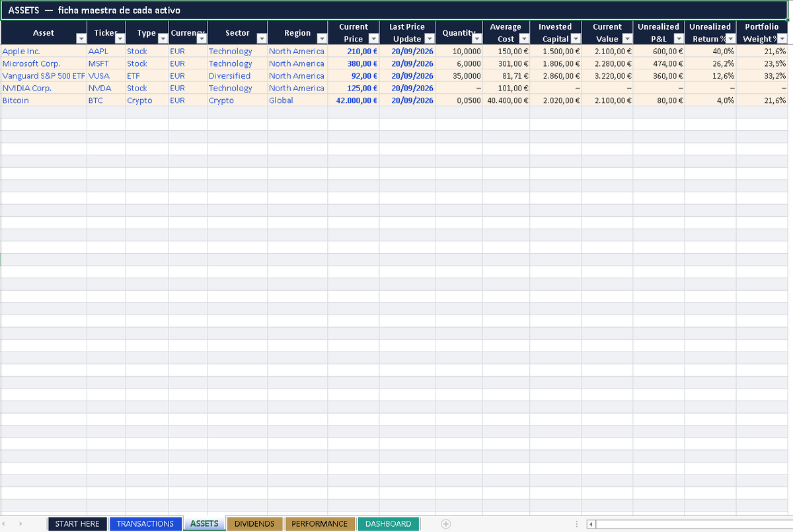Select the Bitcoin asset cell

coord(44,100)
